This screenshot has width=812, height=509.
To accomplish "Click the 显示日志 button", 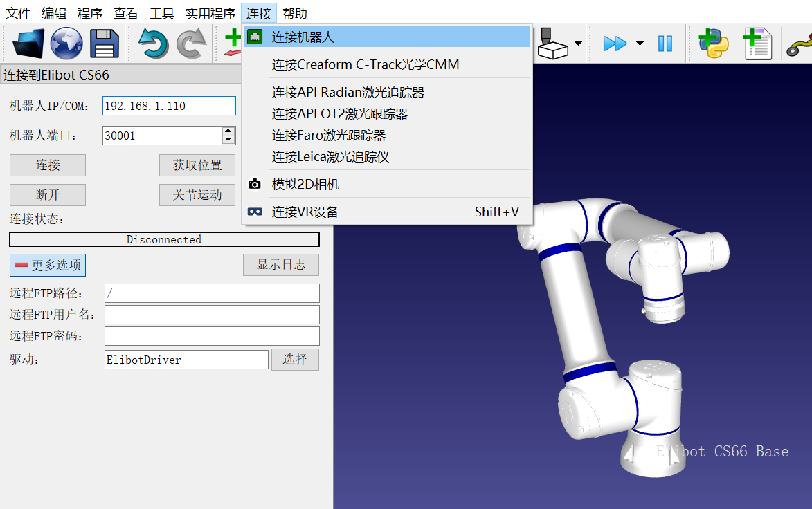I will (281, 265).
